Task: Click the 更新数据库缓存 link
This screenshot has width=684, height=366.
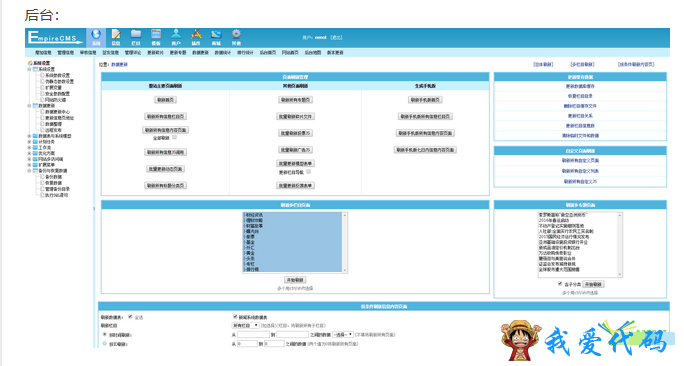Action: pyautogui.click(x=580, y=86)
